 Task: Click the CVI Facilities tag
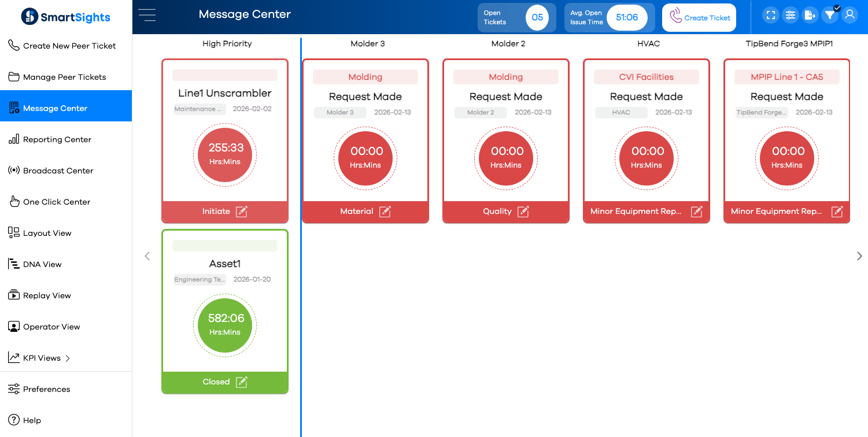point(647,77)
